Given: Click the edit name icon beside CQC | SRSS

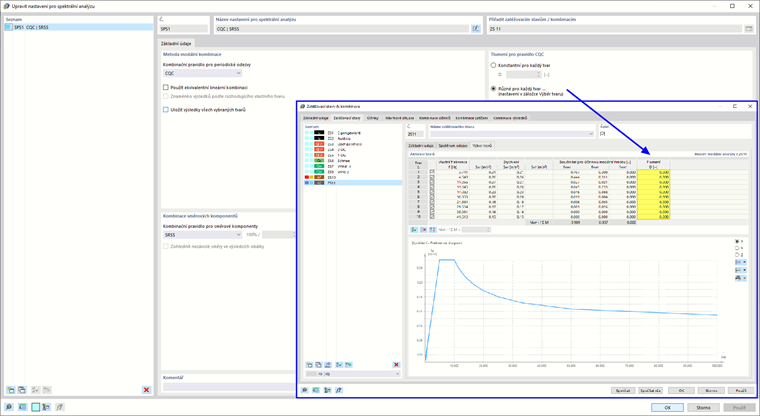Looking at the screenshot, I should tap(476, 29).
